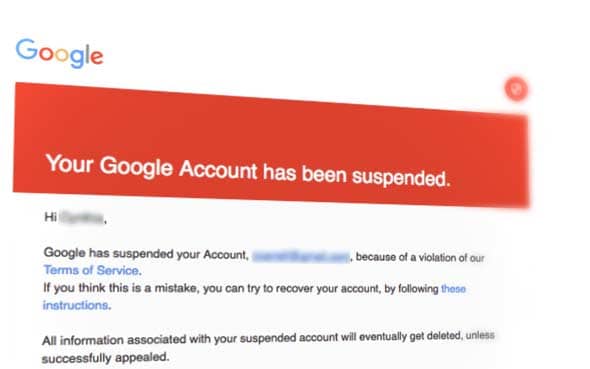Open the Terms of Service link
590x369 pixels.
92,270
